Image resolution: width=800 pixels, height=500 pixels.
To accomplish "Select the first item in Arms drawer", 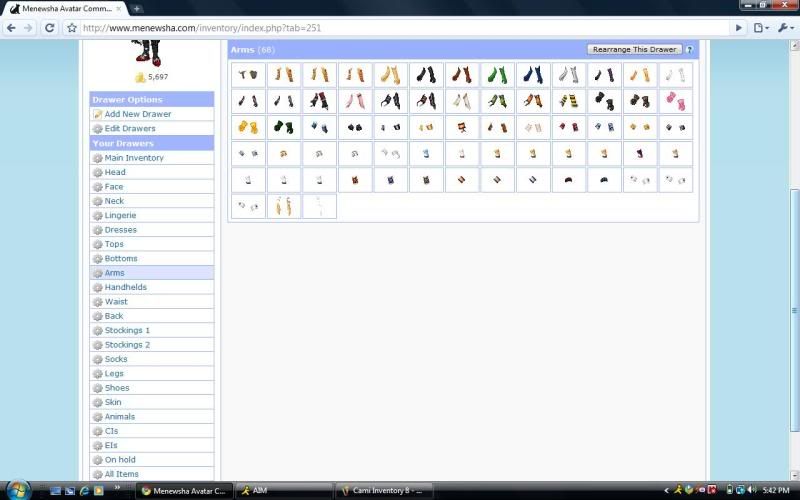I will coord(248,75).
